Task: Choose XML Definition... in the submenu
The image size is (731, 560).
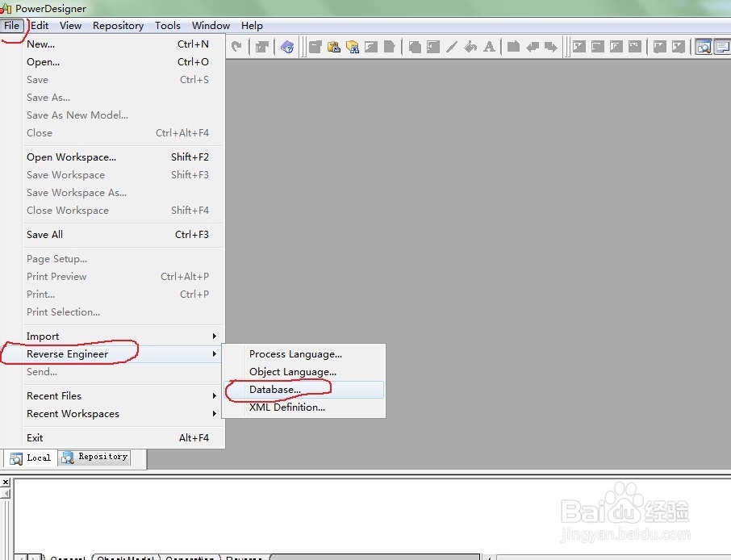Action: [303, 407]
